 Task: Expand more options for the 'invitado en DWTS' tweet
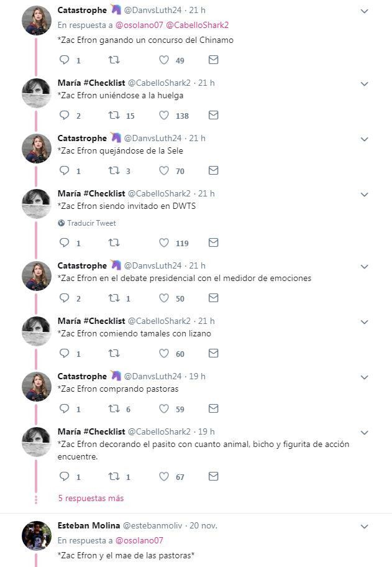365,194
